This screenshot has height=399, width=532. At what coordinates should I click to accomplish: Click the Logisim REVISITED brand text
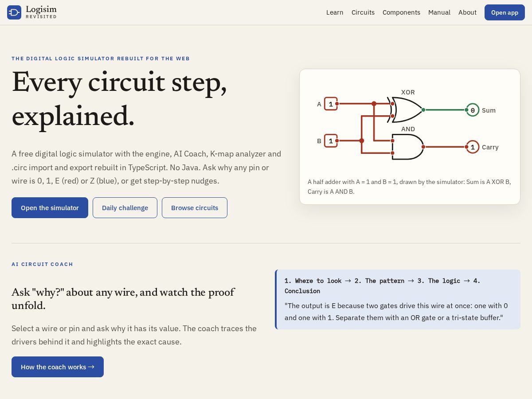coord(41,12)
